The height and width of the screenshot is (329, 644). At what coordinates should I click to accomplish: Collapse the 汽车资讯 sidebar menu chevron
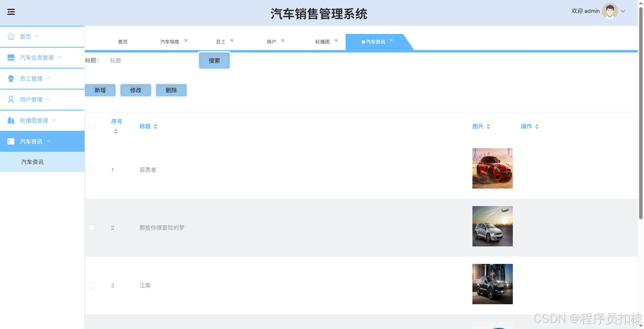coord(48,141)
